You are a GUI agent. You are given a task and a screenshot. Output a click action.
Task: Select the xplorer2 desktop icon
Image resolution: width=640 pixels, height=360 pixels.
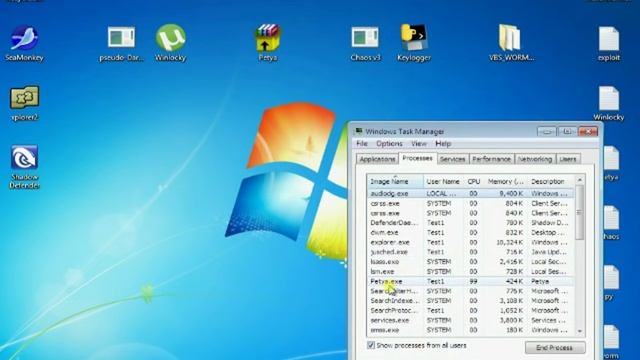24,103
